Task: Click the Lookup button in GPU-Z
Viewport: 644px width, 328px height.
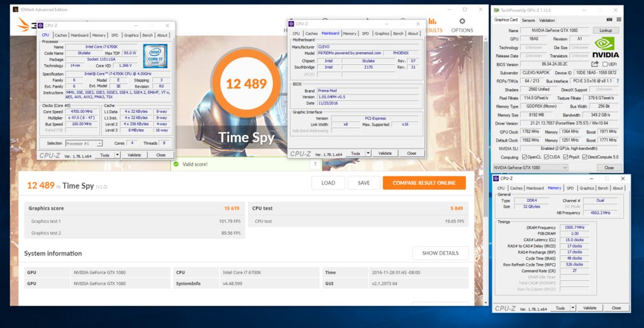Action: click(606, 30)
